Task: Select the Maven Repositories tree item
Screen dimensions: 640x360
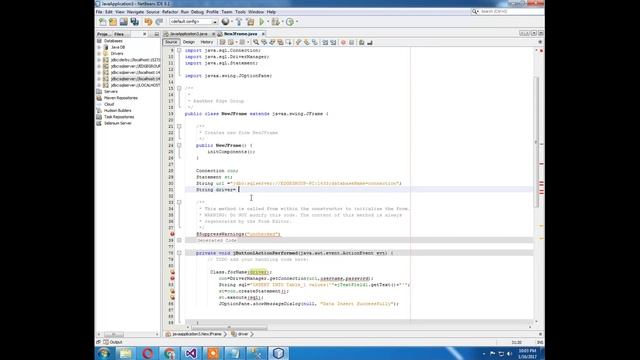Action: click(x=121, y=98)
